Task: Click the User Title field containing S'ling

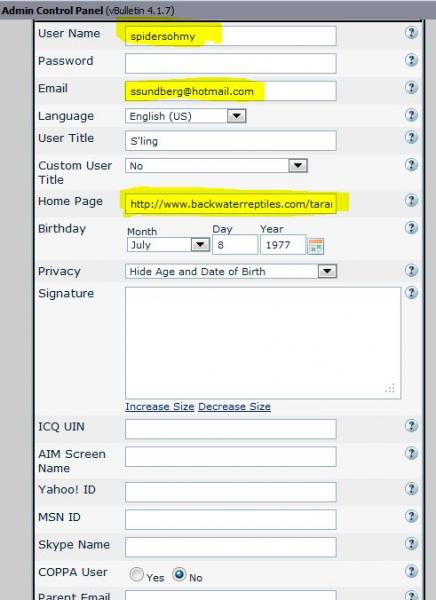Action: [231, 141]
